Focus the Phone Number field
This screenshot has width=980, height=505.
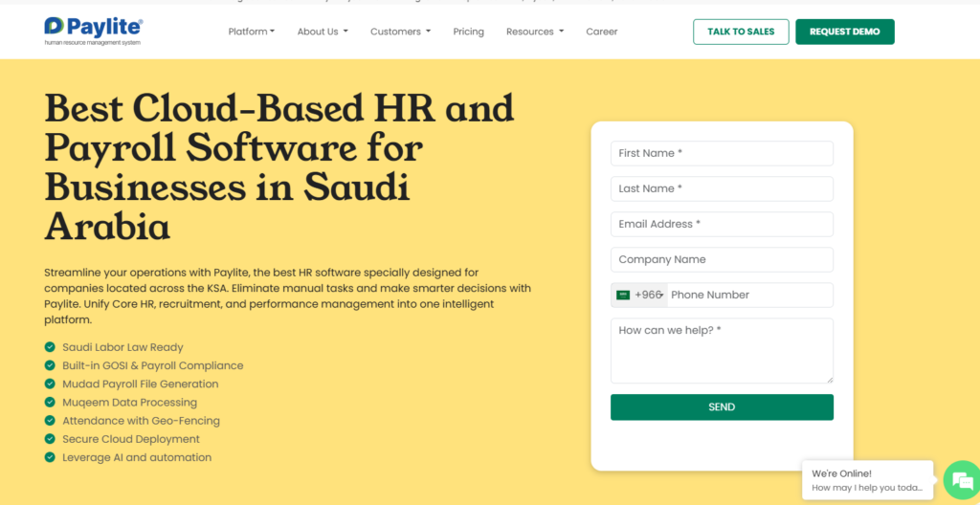point(750,295)
